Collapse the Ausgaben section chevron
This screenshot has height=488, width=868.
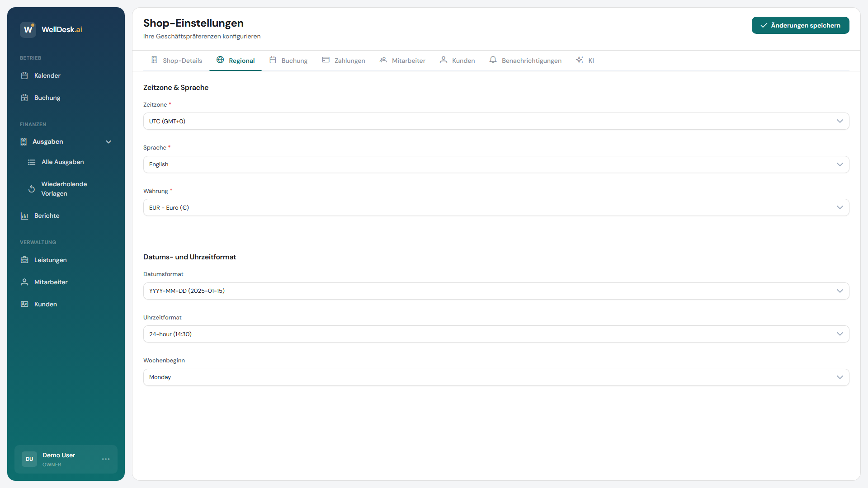108,141
